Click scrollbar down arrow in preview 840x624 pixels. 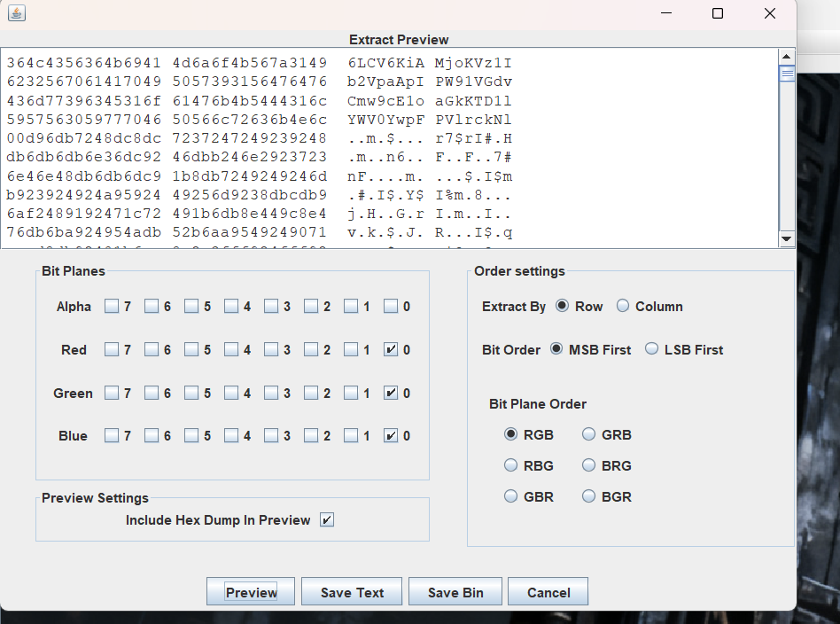pyautogui.click(x=787, y=239)
